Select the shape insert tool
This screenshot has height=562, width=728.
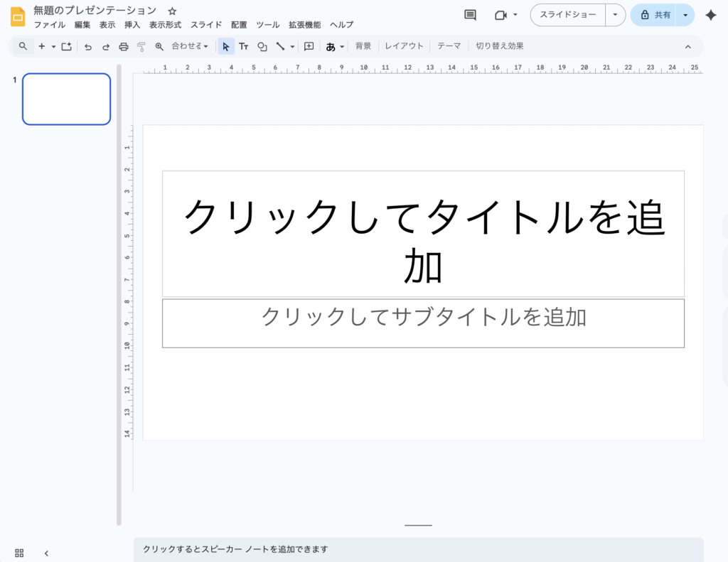coord(262,47)
